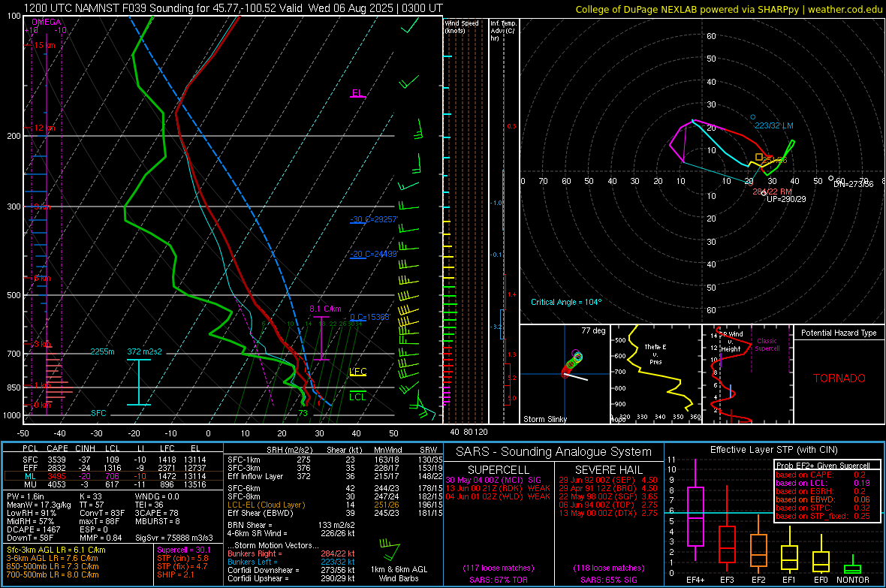Click the '700-500mb LR = 8.0 C/km' line
The image size is (886, 588).
pyautogui.click(x=53, y=574)
